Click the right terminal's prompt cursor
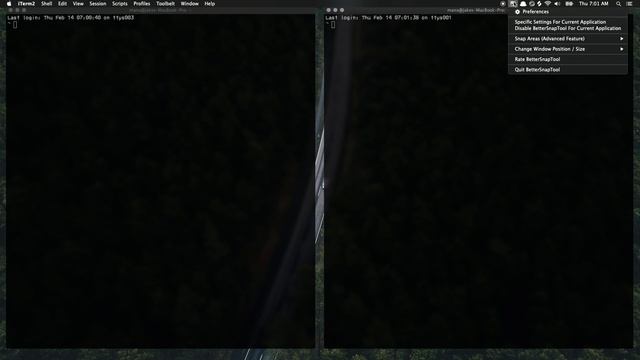 point(333,25)
